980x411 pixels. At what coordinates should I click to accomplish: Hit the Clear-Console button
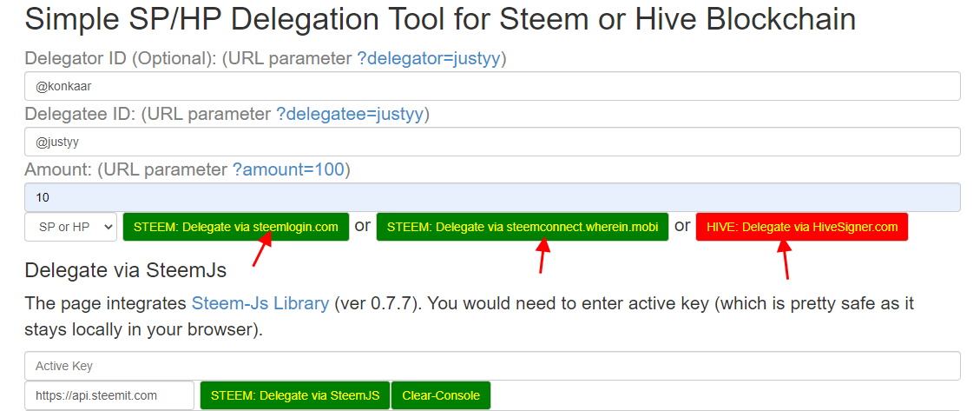[441, 395]
